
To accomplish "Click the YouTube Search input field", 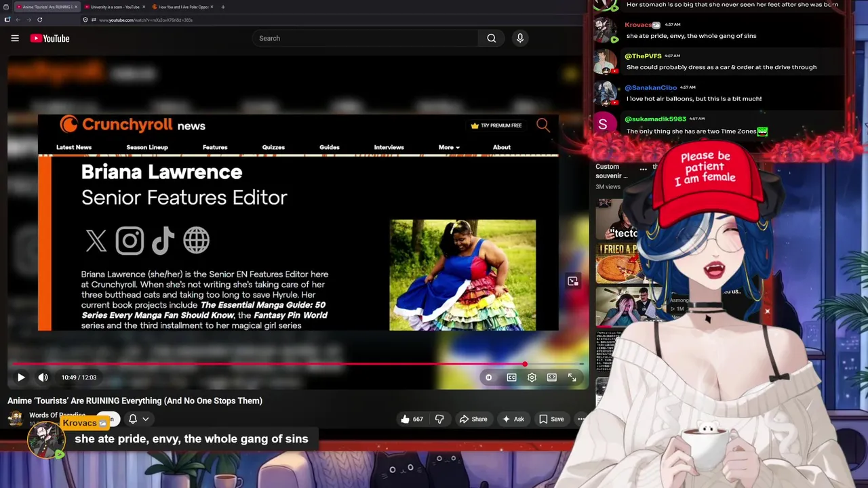I will 365,38.
